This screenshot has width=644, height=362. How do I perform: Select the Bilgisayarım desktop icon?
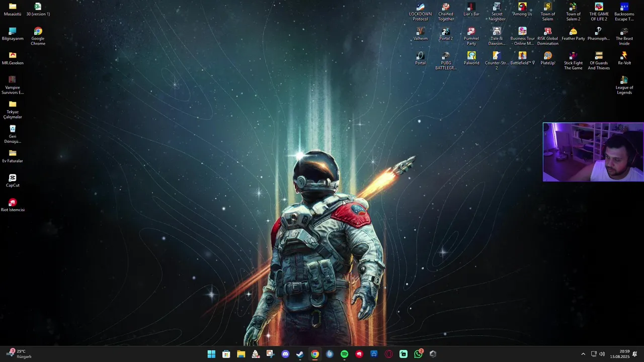coord(13,34)
